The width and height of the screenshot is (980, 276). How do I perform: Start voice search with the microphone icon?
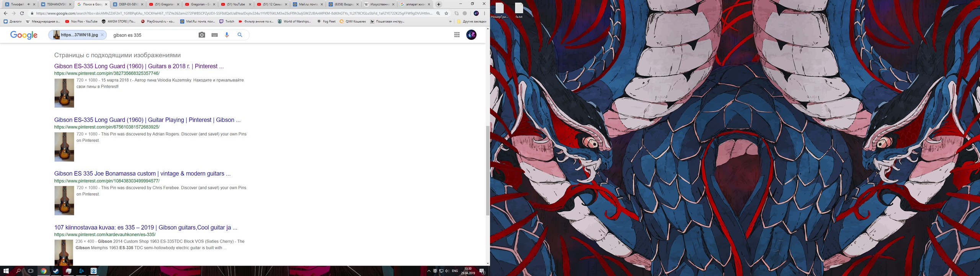pos(227,35)
